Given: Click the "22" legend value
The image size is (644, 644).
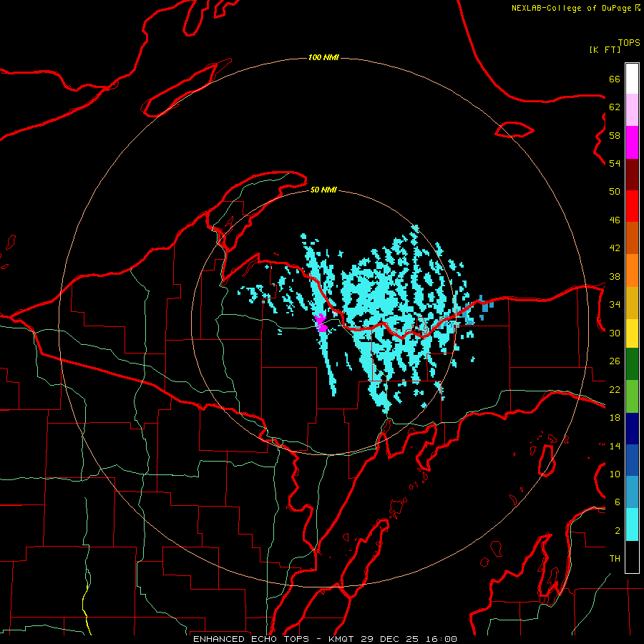Looking at the screenshot, I should pos(615,389).
